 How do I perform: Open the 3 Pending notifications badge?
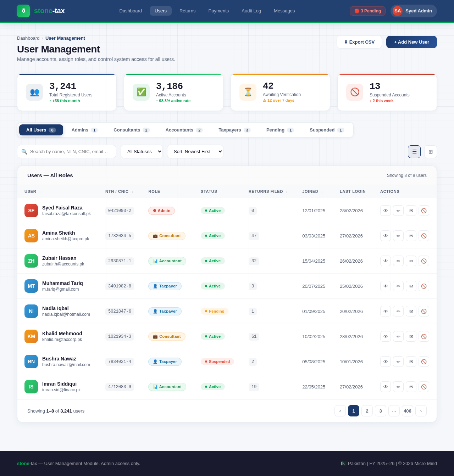coord(367,11)
